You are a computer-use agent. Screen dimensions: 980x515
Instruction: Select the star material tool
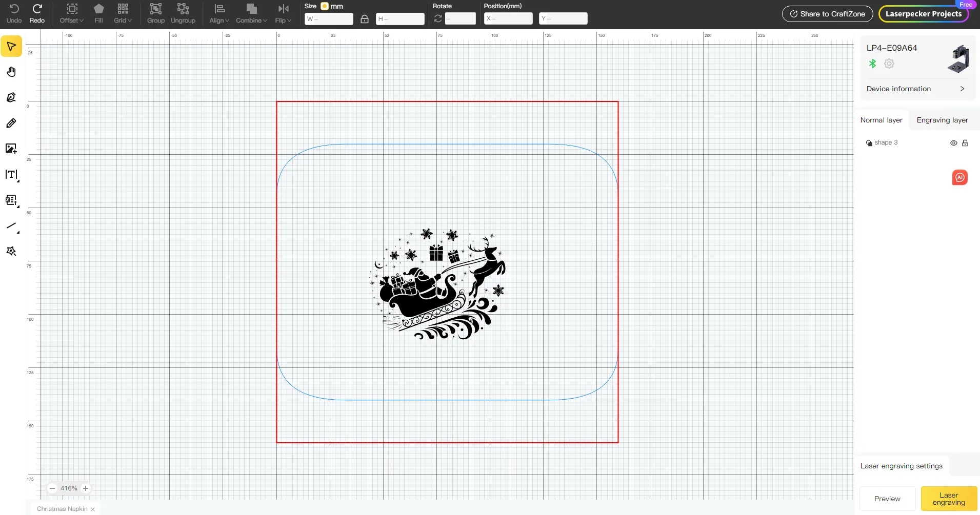pos(11,251)
